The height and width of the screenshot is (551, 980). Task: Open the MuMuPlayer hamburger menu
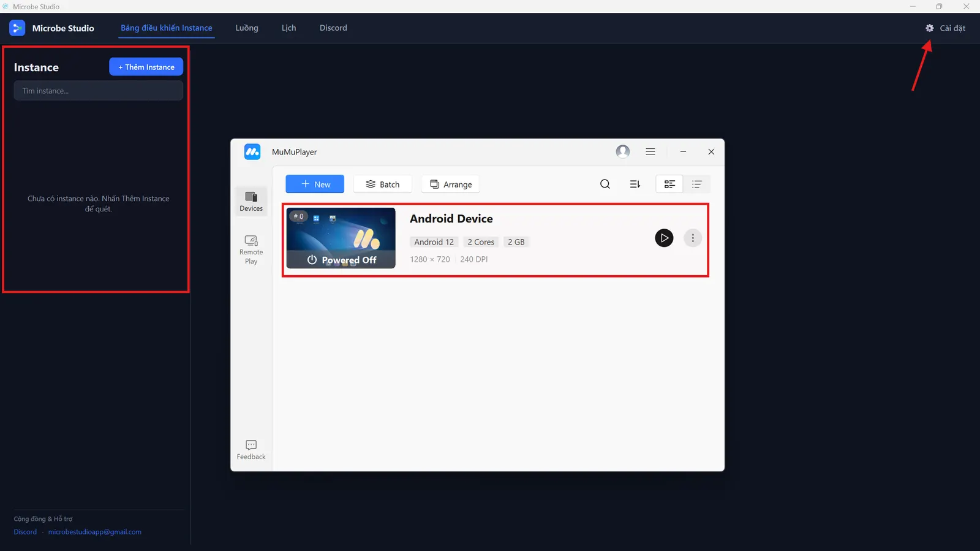click(650, 151)
